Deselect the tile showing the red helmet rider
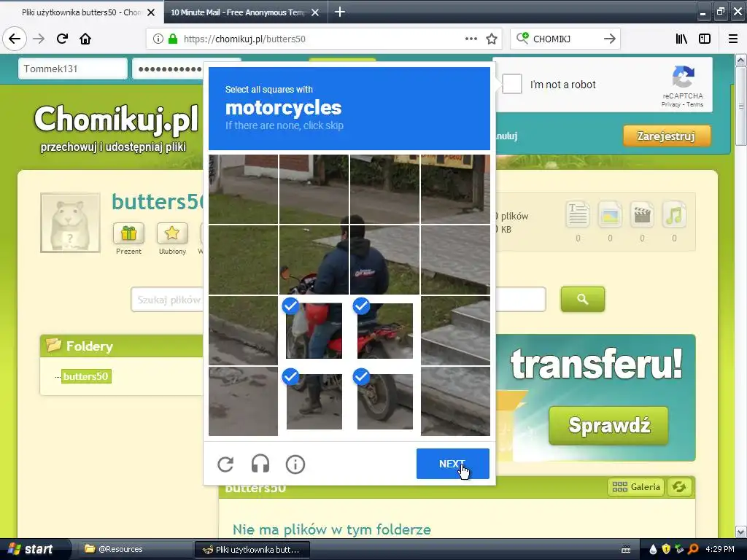The width and height of the screenshot is (747, 560). (314, 330)
